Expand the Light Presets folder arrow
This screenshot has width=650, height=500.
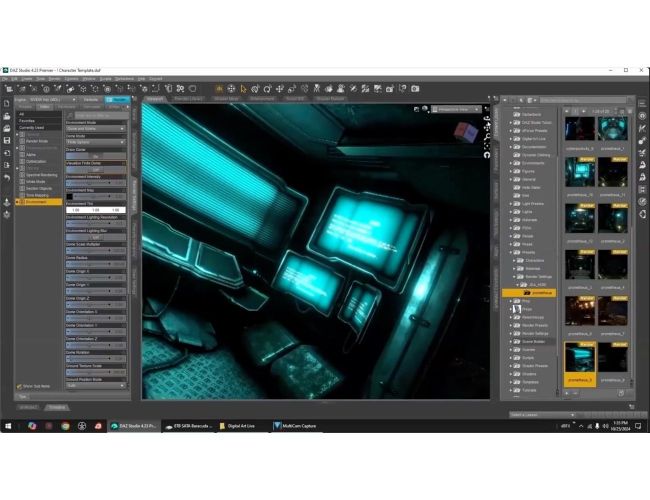510,204
